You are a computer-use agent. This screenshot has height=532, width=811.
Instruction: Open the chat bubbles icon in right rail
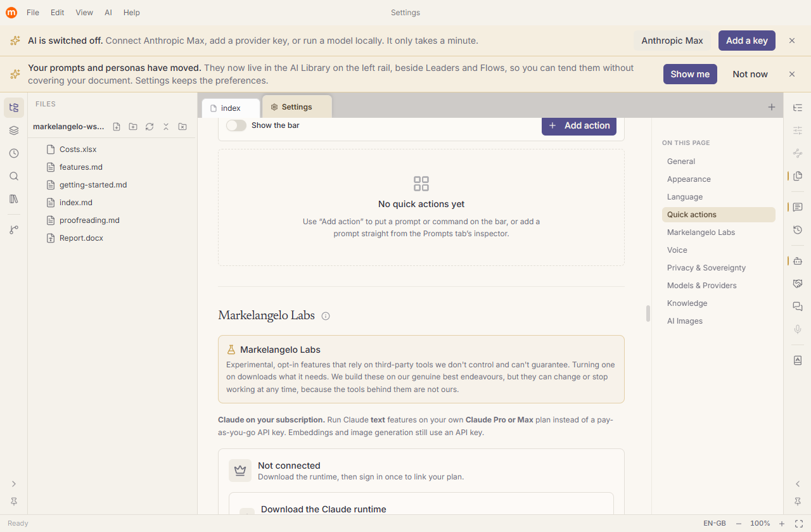(798, 307)
